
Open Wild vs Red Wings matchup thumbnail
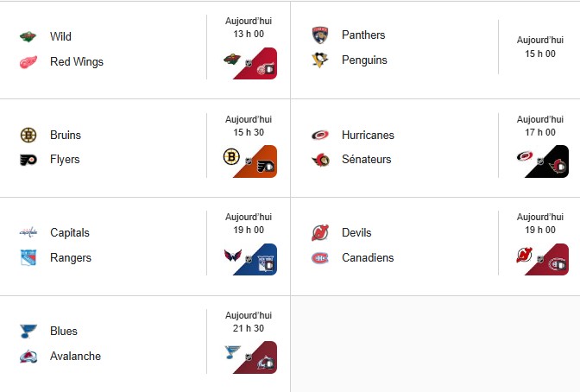pos(249,64)
